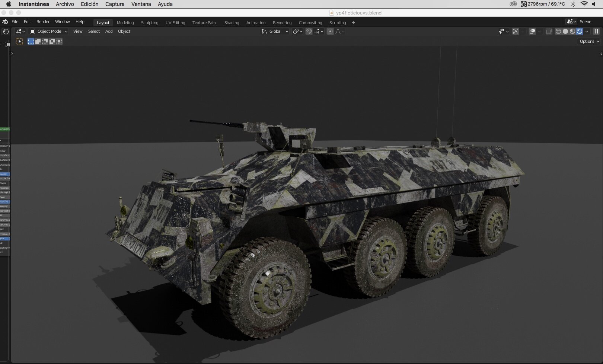This screenshot has width=603, height=364.
Task: Switch to the Sculpting workspace tab
Action: tap(150, 23)
